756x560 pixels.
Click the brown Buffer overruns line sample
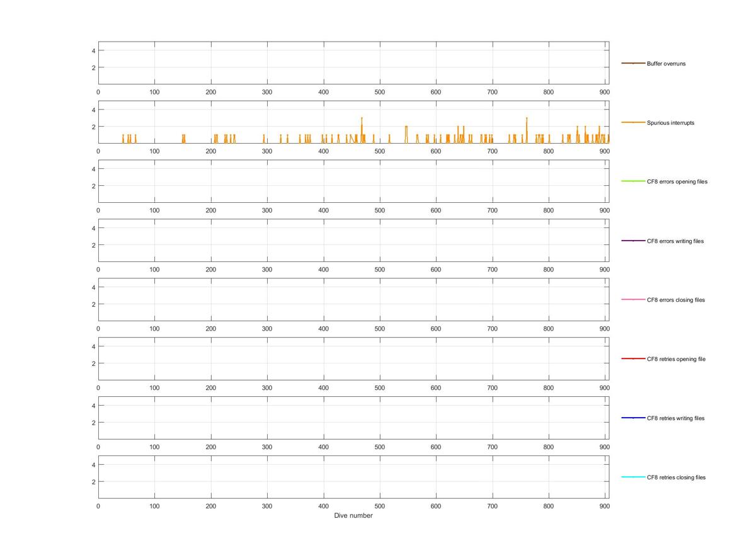[633, 63]
